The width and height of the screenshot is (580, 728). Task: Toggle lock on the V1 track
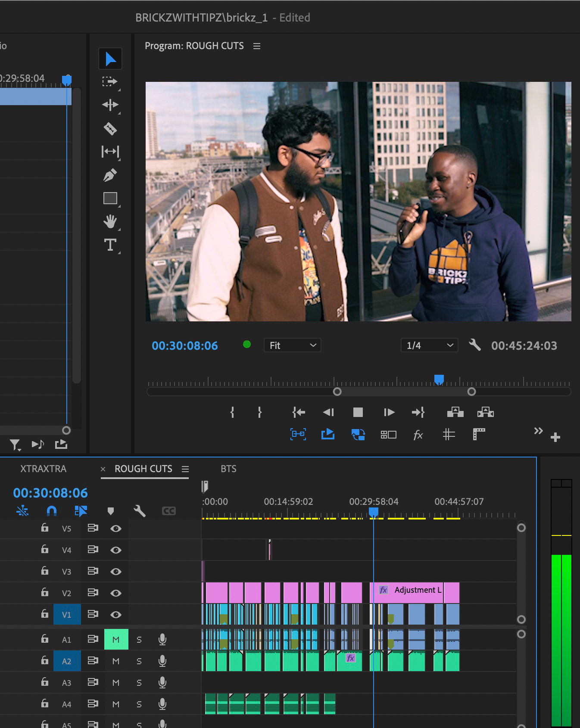click(x=44, y=614)
